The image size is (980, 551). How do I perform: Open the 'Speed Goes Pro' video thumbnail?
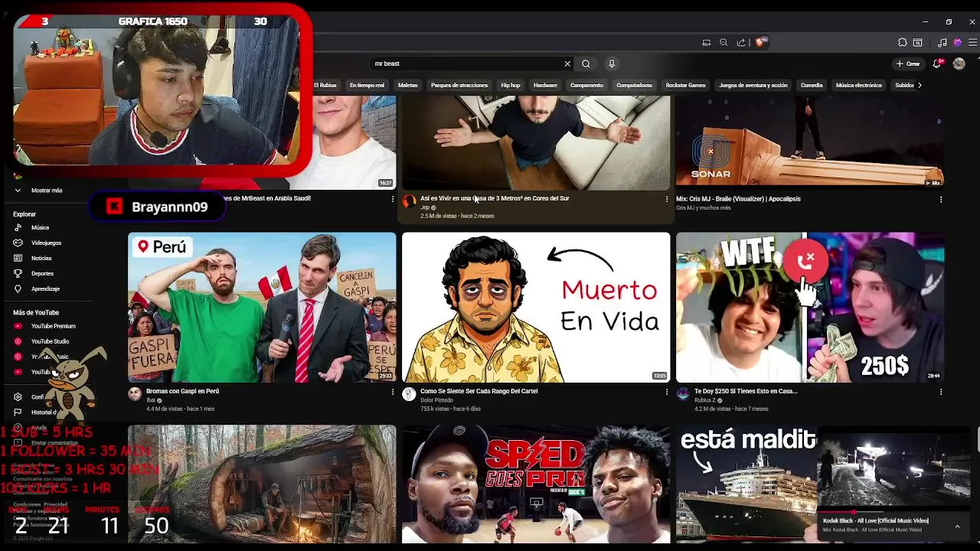pos(536,484)
